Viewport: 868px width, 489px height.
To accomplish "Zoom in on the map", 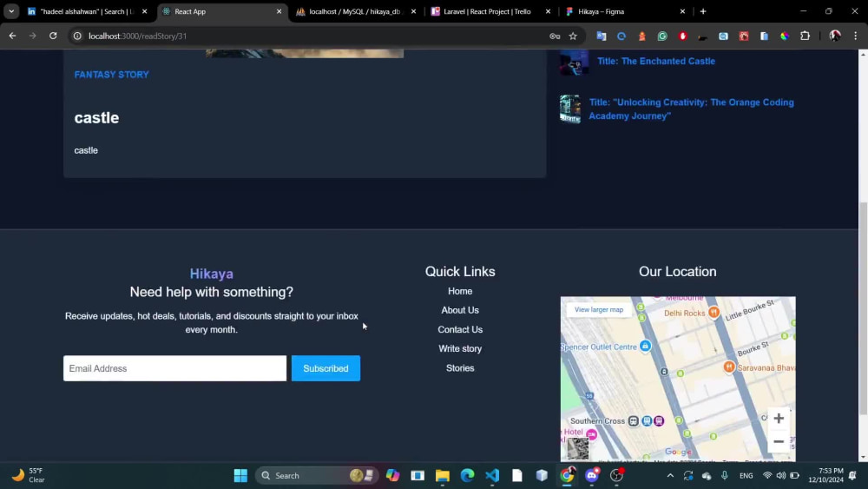I will click(779, 418).
